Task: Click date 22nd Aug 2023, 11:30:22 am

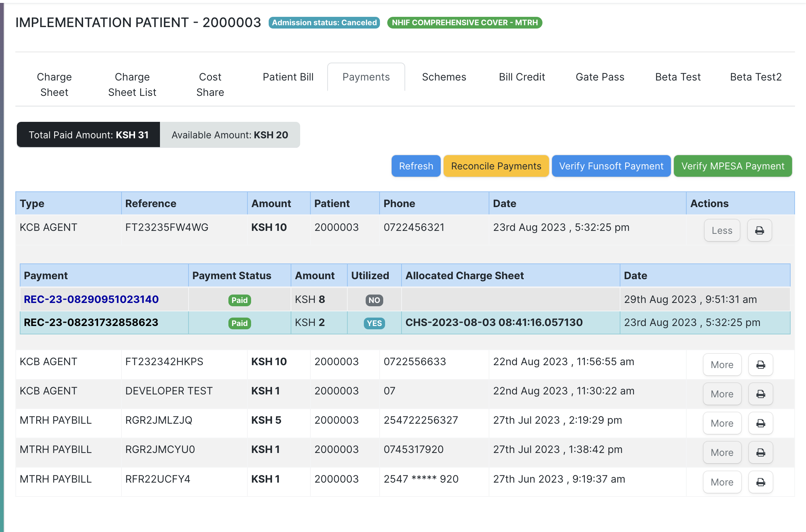Action: pos(564,391)
